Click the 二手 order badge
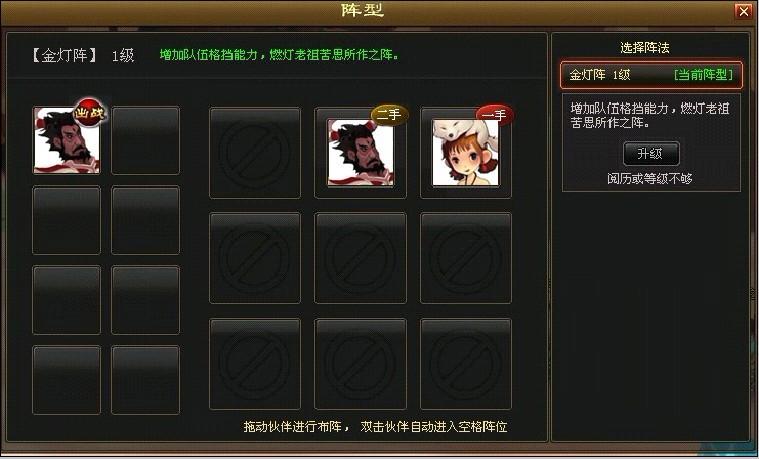This screenshot has height=459, width=759. tap(389, 115)
